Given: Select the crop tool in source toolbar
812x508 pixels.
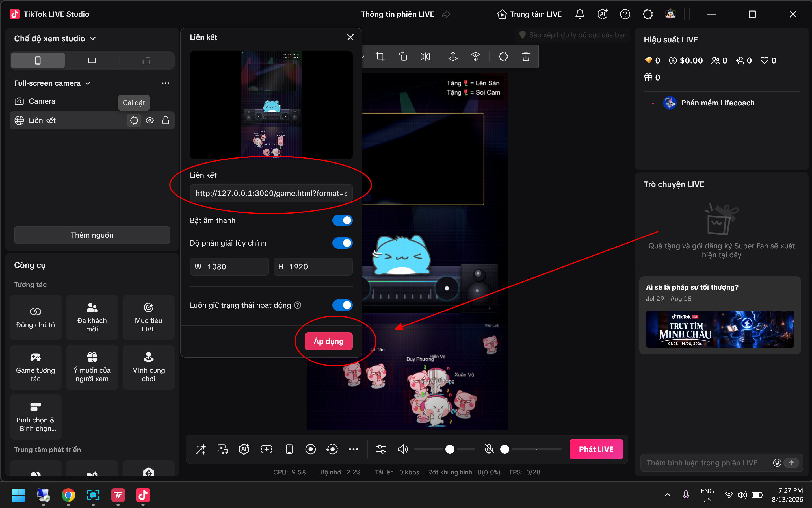Looking at the screenshot, I should (x=380, y=57).
